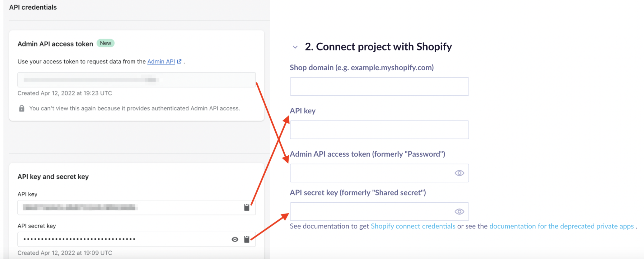This screenshot has width=644, height=259.
Task: Click the lock icon beside the access warning
Action: pyautogui.click(x=22, y=108)
